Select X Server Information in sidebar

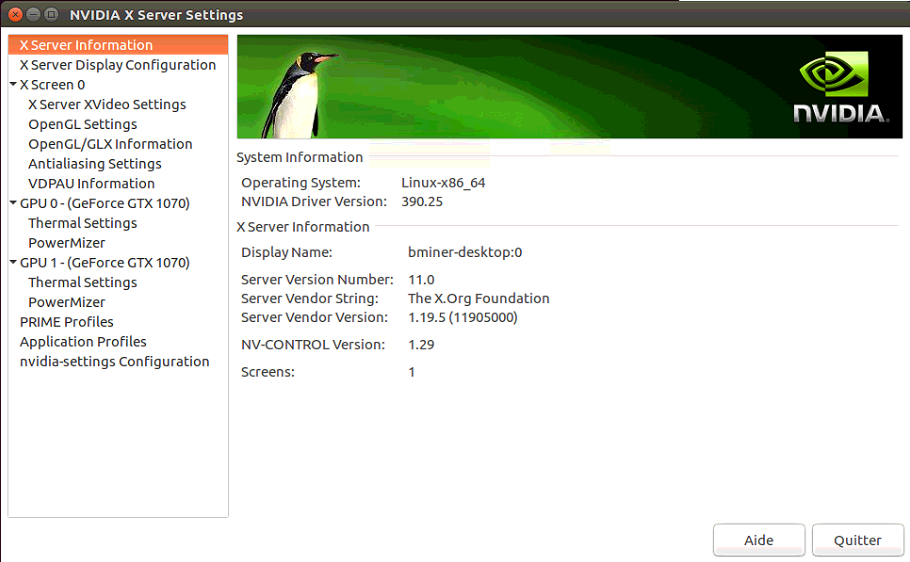tap(118, 45)
